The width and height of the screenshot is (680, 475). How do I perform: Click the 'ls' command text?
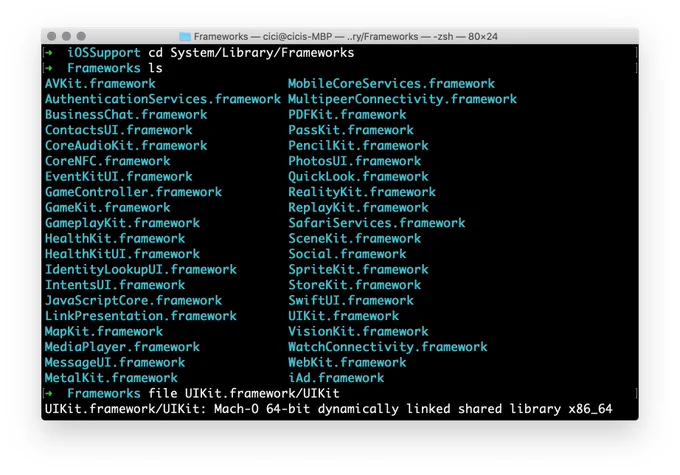pyautogui.click(x=155, y=68)
